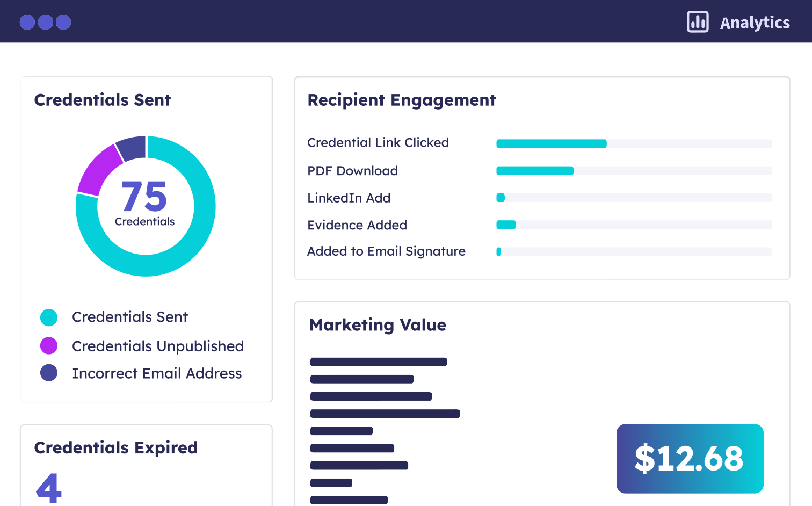The width and height of the screenshot is (812, 506).
Task: Toggle the Credentials Unpublished legend entry
Action: tap(158, 346)
